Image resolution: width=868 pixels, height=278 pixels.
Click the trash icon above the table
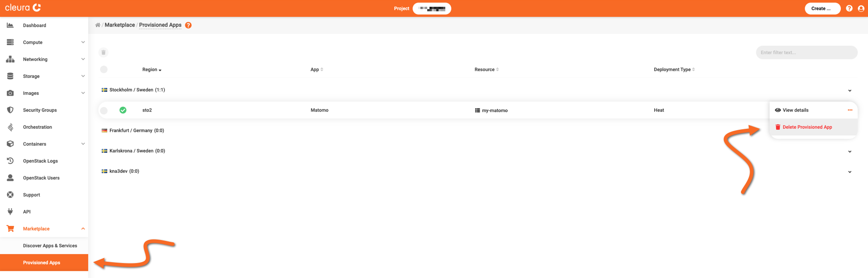click(104, 52)
